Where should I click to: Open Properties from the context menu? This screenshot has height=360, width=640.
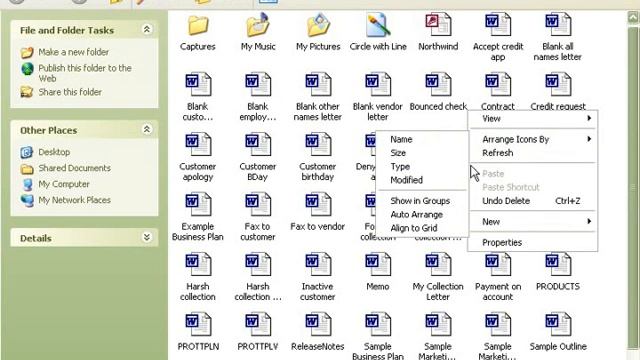[x=533, y=242]
